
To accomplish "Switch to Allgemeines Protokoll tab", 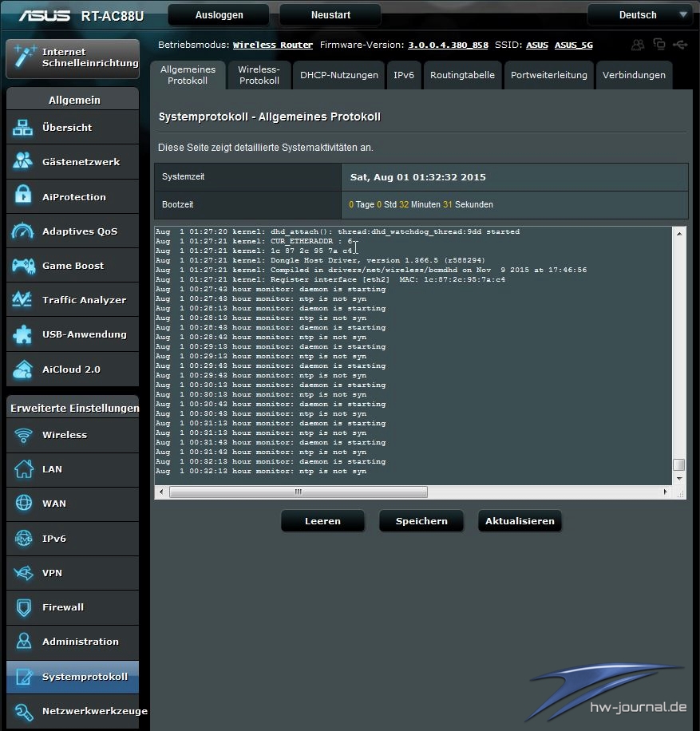I will (x=188, y=75).
